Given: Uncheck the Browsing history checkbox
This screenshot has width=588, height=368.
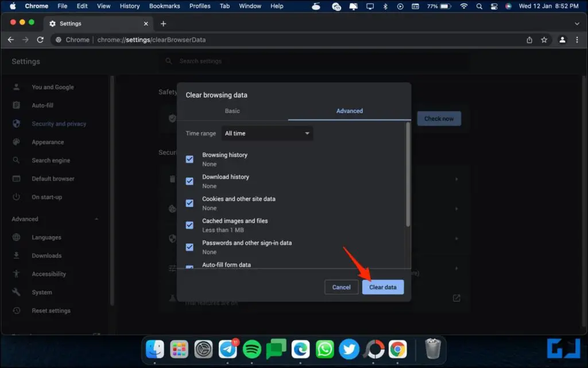Looking at the screenshot, I should [x=189, y=159].
